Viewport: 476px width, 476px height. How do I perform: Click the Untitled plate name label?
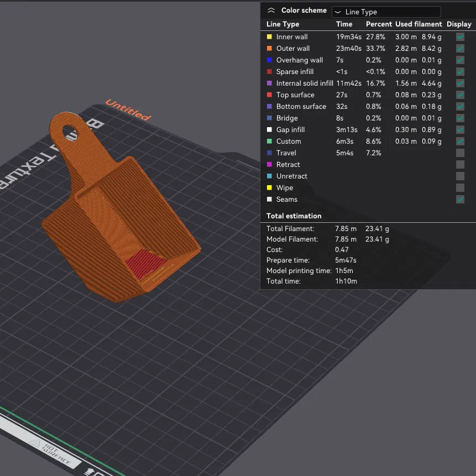(x=128, y=109)
